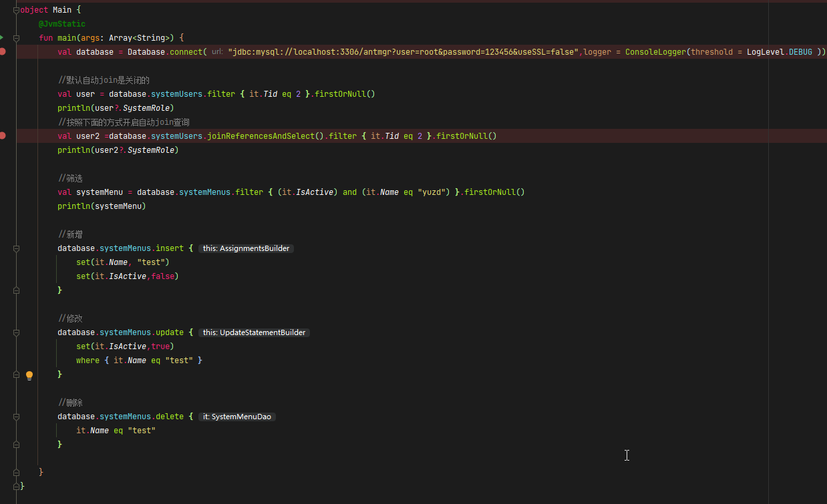Click the 'true' keyword in set(it.IsActive,true)
The image size is (827, 504).
[x=160, y=346]
